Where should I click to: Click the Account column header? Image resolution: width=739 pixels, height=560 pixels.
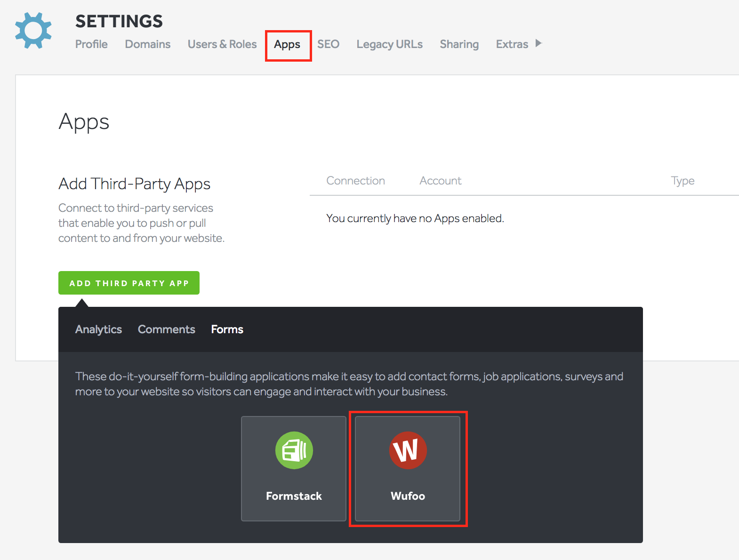click(x=440, y=181)
